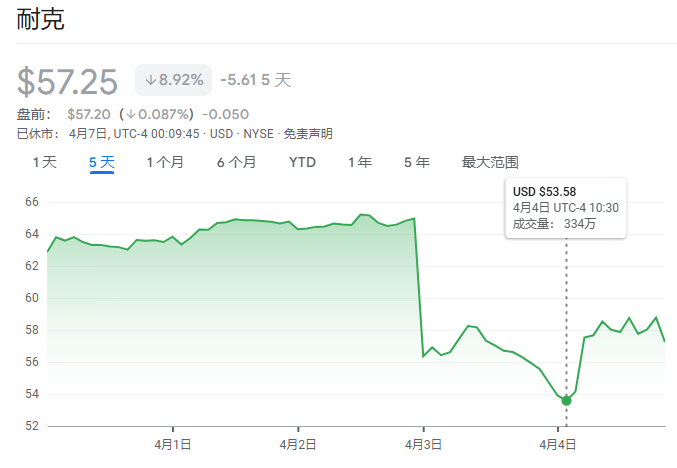Switch to the 1天 range tab
This screenshot has height=468, width=677.
click(x=45, y=162)
